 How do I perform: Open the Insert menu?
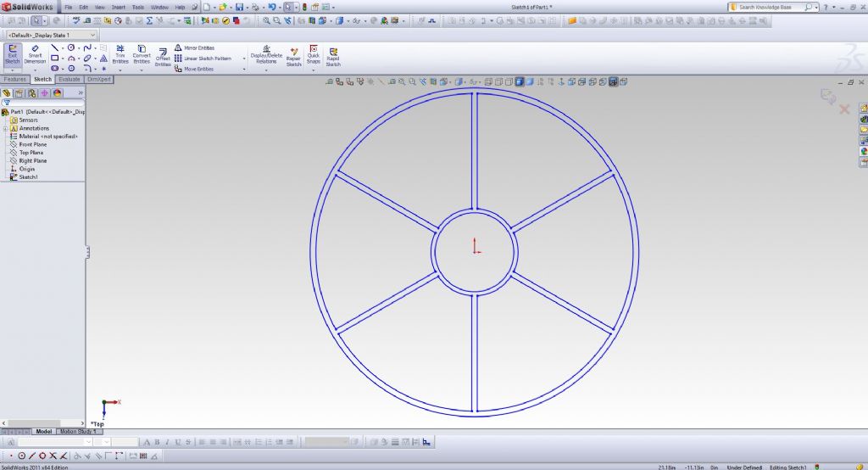coord(119,7)
